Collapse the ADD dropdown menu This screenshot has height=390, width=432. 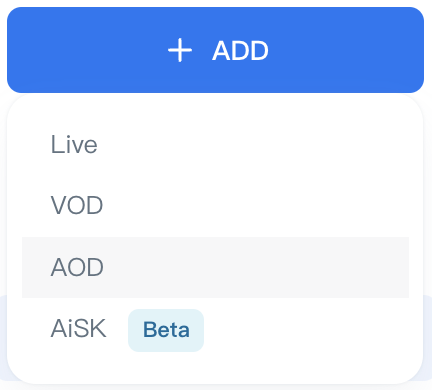click(215, 50)
